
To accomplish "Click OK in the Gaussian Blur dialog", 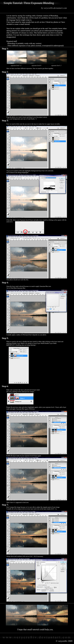I will [63, 295].
